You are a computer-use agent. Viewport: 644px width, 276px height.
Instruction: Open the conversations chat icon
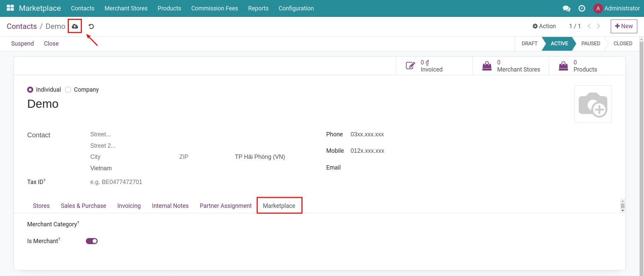(567, 8)
